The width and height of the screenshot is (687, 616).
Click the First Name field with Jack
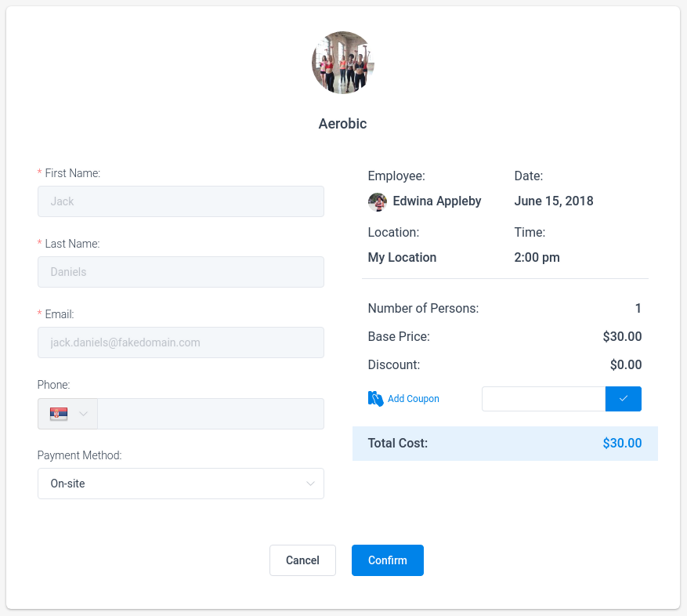pos(180,201)
